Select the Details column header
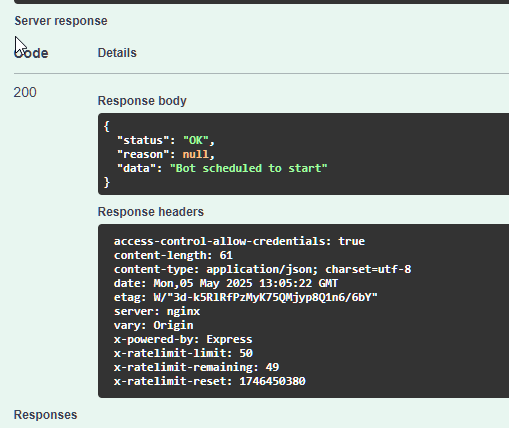The width and height of the screenshot is (509, 428). (x=117, y=53)
